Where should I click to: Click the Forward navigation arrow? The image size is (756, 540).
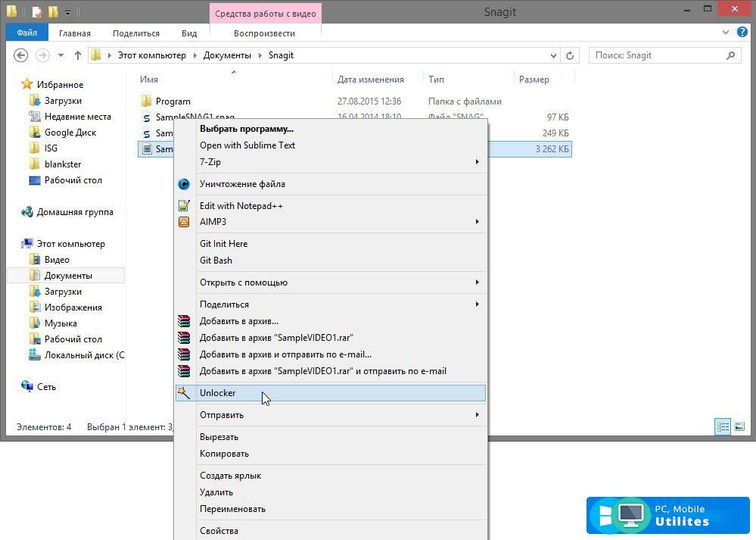point(42,55)
